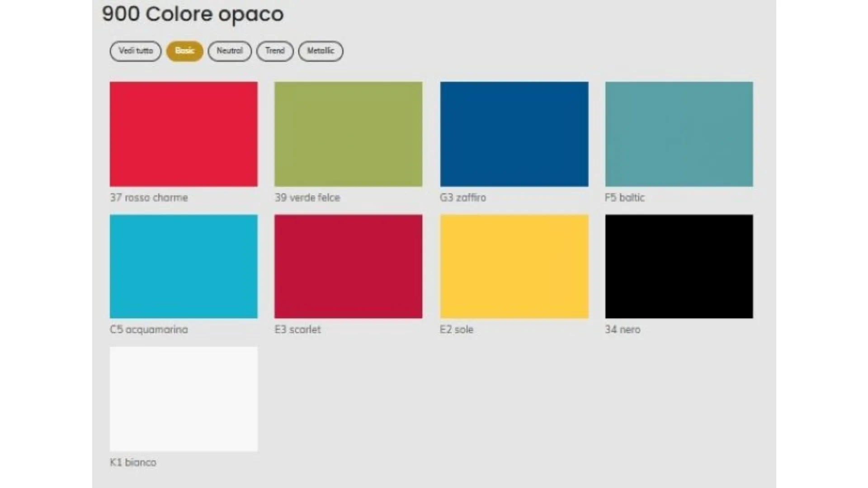Pick the E2 sole yellow swatch
868x488 pixels.
514,266
